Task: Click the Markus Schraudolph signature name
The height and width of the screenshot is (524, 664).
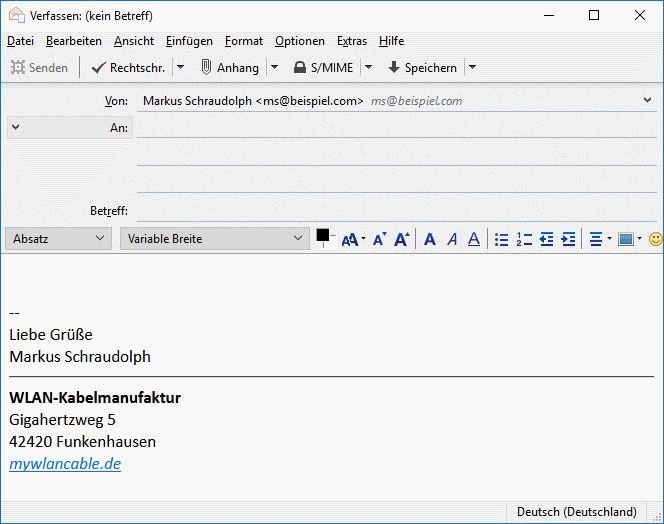Action: (80, 357)
